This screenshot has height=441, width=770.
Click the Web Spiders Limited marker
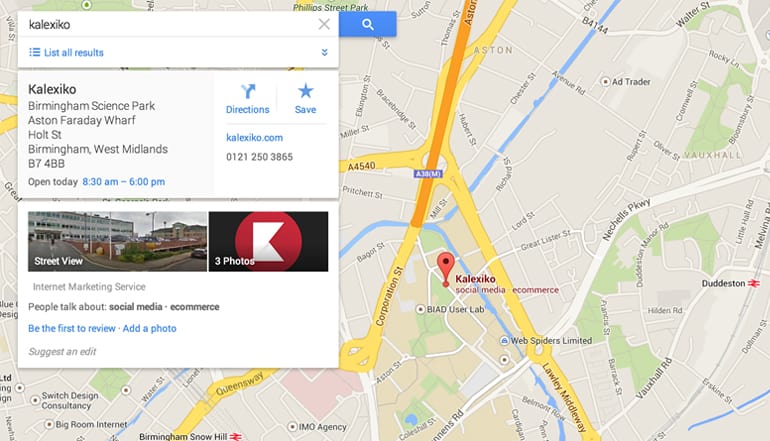[504, 340]
